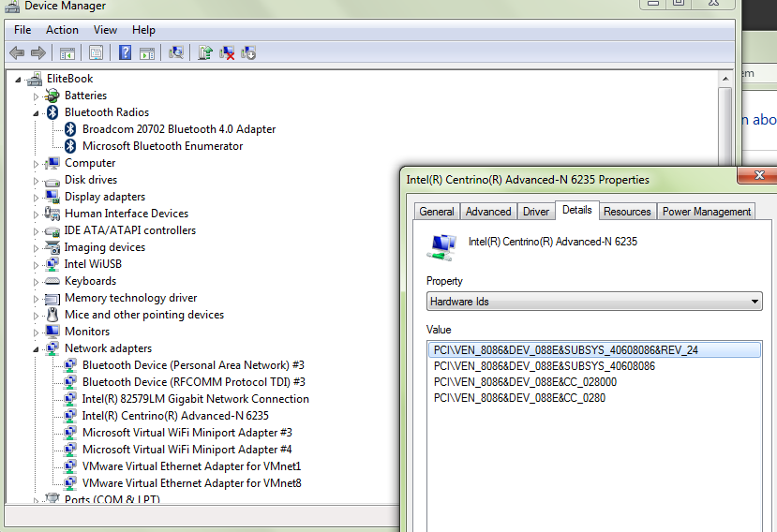The height and width of the screenshot is (532, 777).
Task: Click the Intel 82579LM Gigabit adapter icon
Action: (70, 399)
